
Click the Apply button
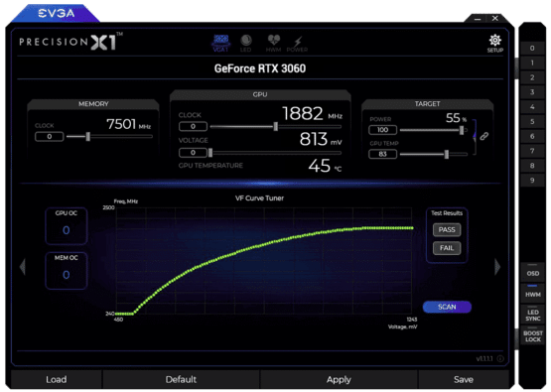coord(339,379)
